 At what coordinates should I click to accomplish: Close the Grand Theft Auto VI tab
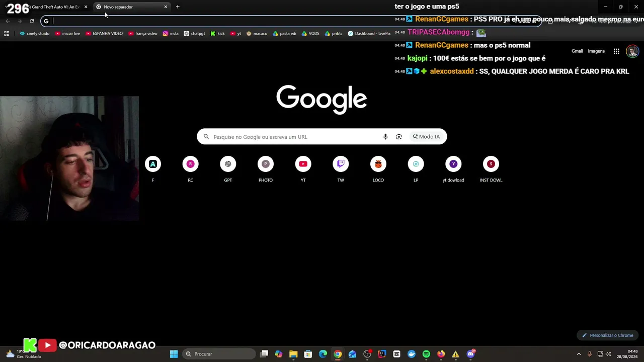(x=86, y=7)
